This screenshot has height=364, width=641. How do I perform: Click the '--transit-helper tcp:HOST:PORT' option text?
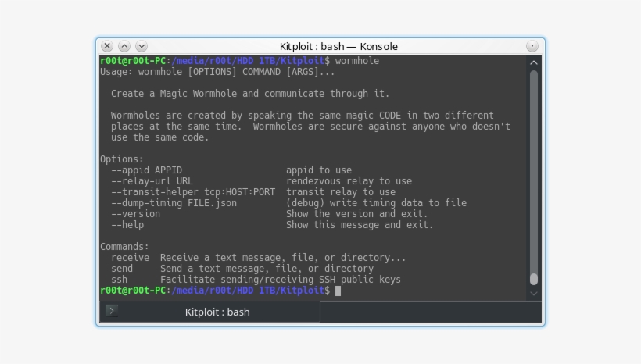pos(192,192)
